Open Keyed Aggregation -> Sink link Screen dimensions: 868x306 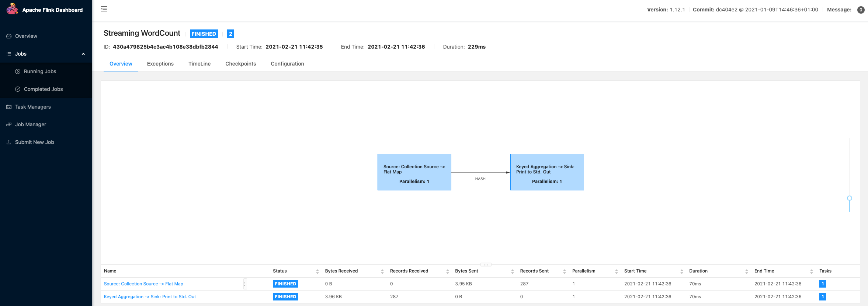[x=150, y=297]
